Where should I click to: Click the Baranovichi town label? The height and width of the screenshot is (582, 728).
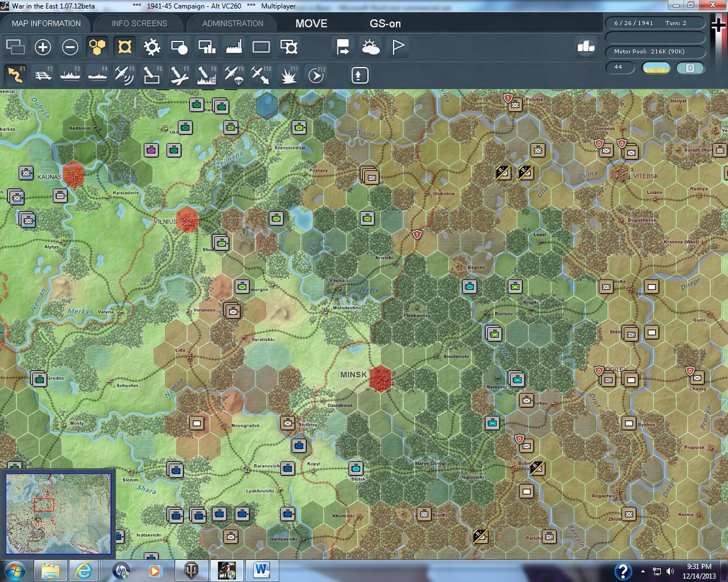[267, 466]
